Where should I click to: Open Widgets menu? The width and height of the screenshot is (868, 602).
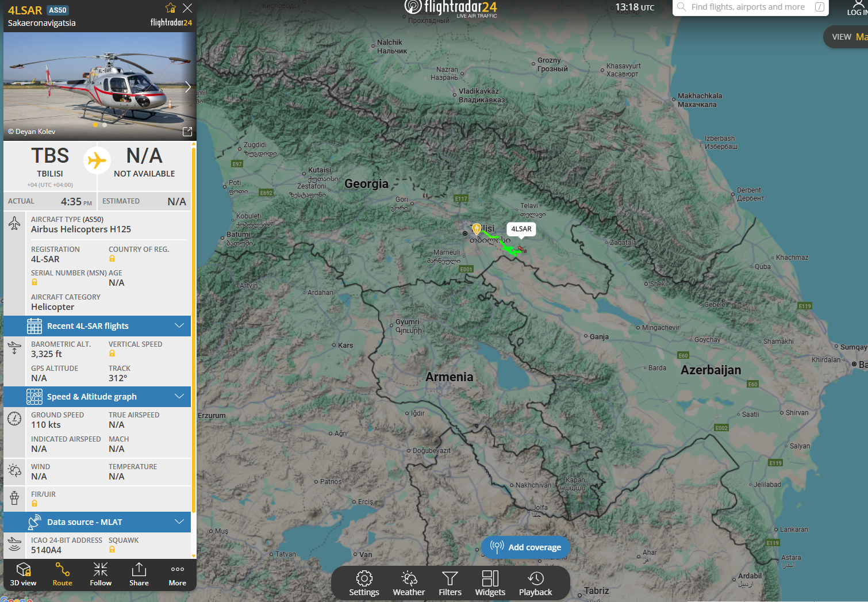(490, 584)
